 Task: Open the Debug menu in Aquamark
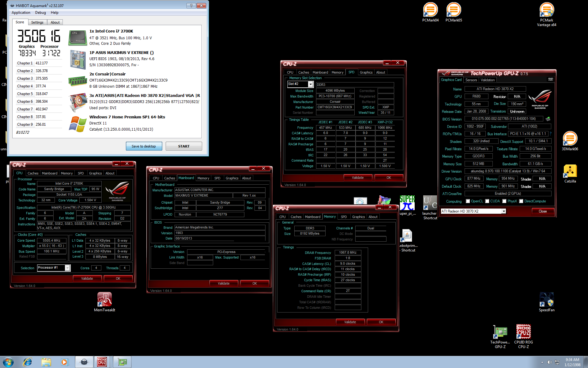[40, 13]
